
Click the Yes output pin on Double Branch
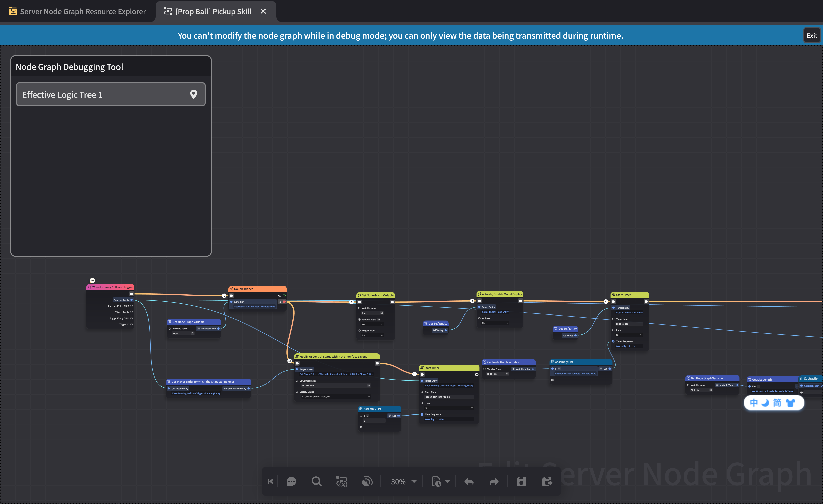284,296
